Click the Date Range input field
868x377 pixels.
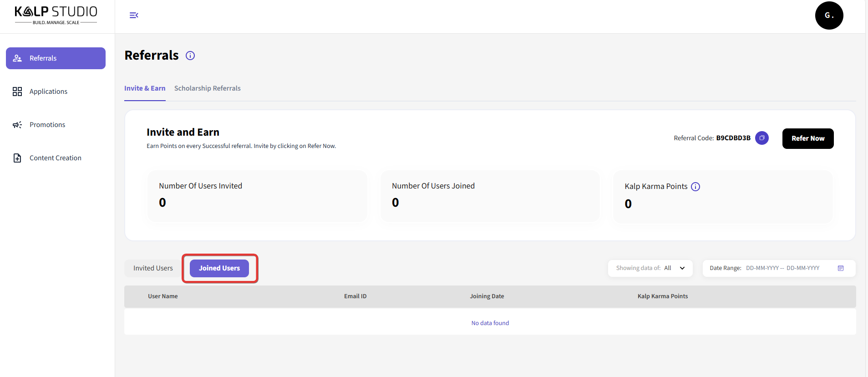pyautogui.click(x=782, y=268)
